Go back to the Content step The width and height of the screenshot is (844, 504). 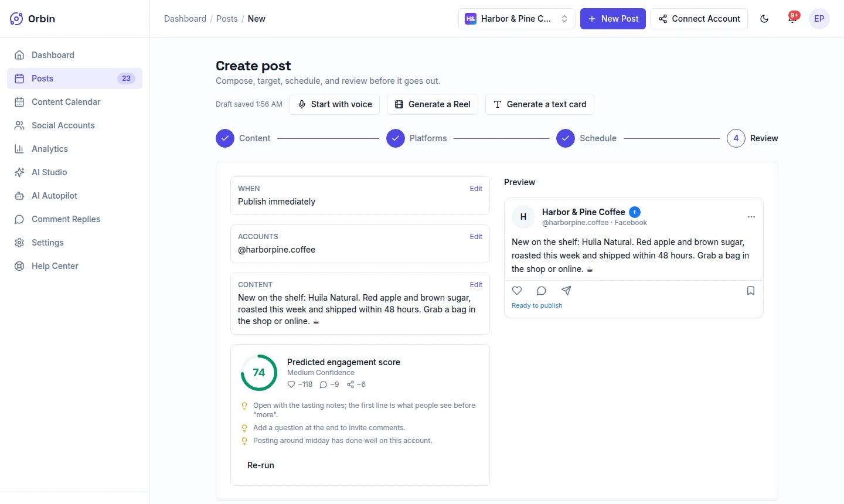[243, 138]
